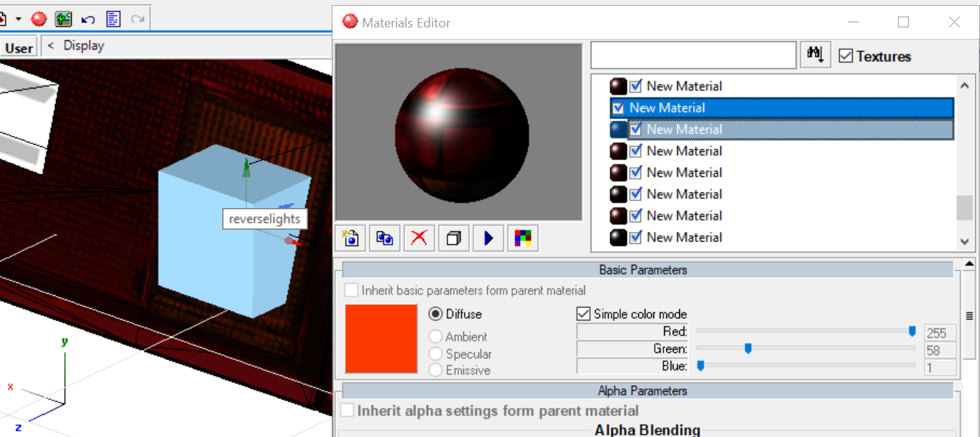This screenshot has height=437, width=980.
Task: Open the blue text document toolbar icon
Action: pos(113,19)
